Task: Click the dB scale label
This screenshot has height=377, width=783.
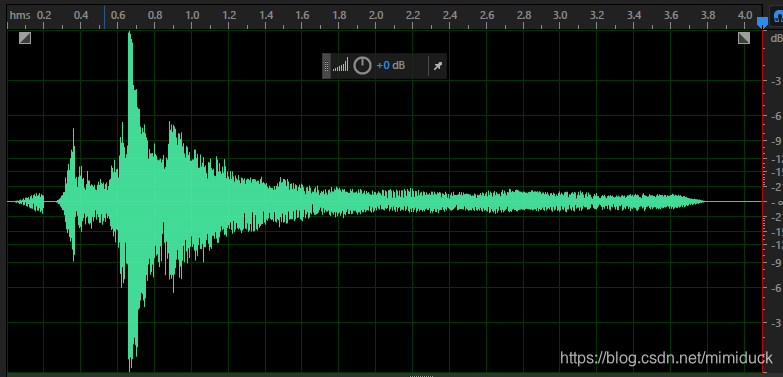Action: click(x=777, y=38)
